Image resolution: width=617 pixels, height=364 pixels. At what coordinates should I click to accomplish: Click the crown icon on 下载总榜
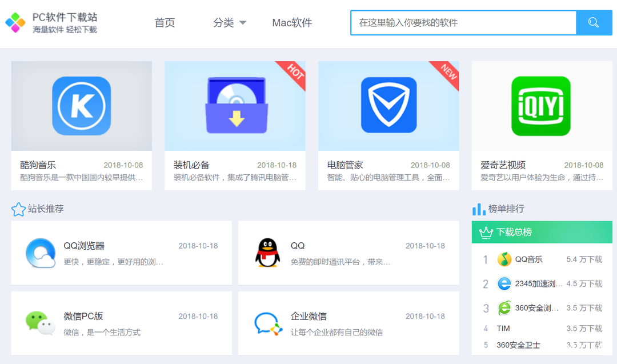(486, 233)
